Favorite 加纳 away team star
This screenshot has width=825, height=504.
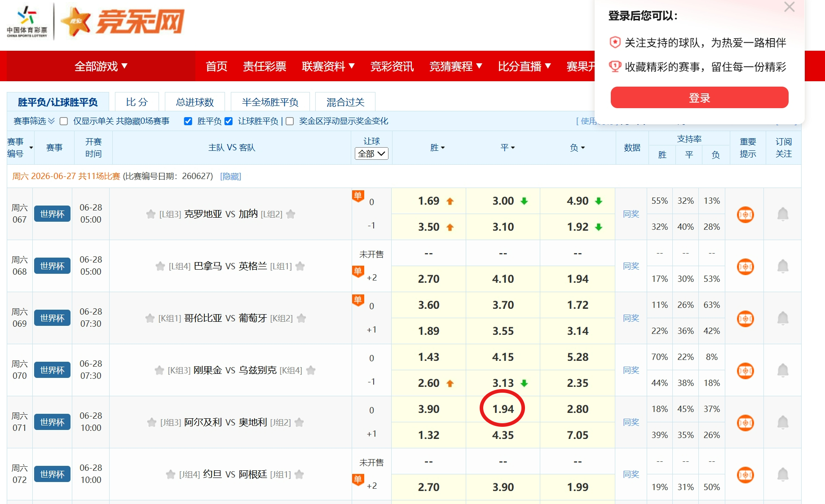[291, 214]
